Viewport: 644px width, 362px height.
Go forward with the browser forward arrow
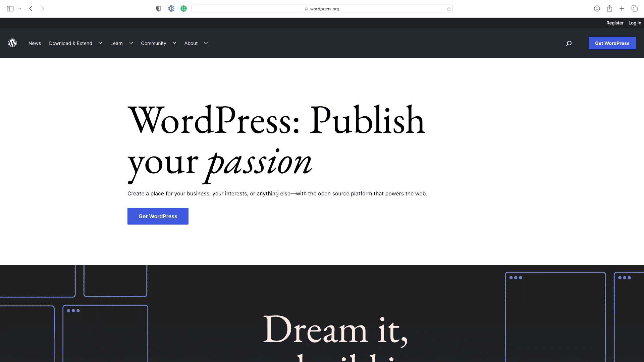(43, 9)
